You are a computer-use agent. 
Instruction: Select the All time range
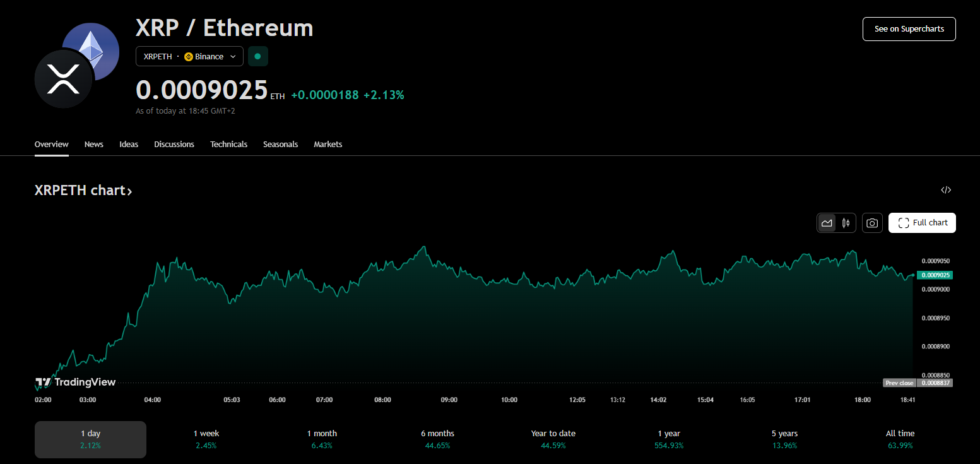[900, 439]
